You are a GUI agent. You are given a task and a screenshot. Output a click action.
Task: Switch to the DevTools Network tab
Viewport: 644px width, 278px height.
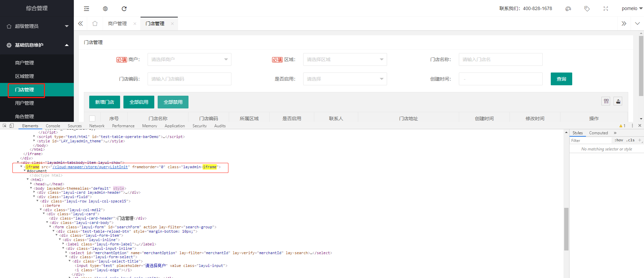(97, 126)
